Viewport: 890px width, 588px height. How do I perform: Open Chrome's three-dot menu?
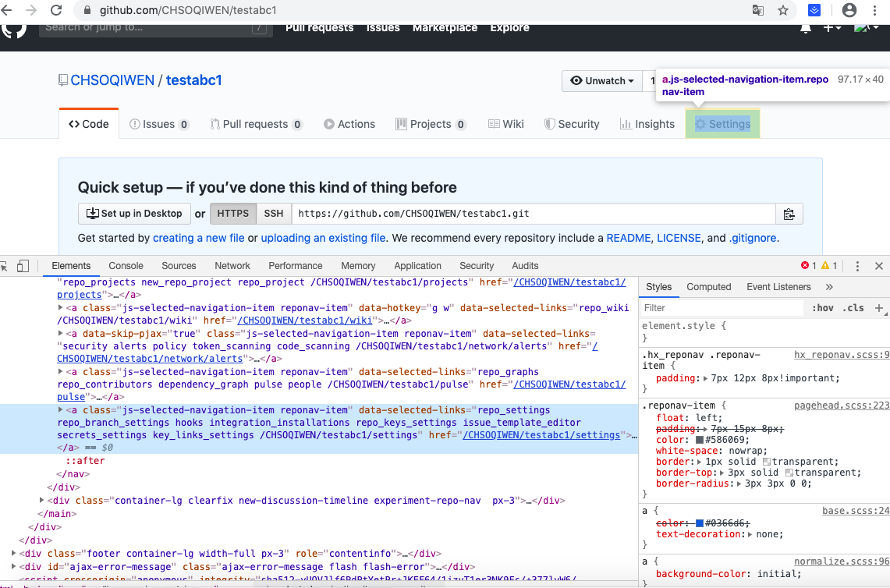[874, 10]
